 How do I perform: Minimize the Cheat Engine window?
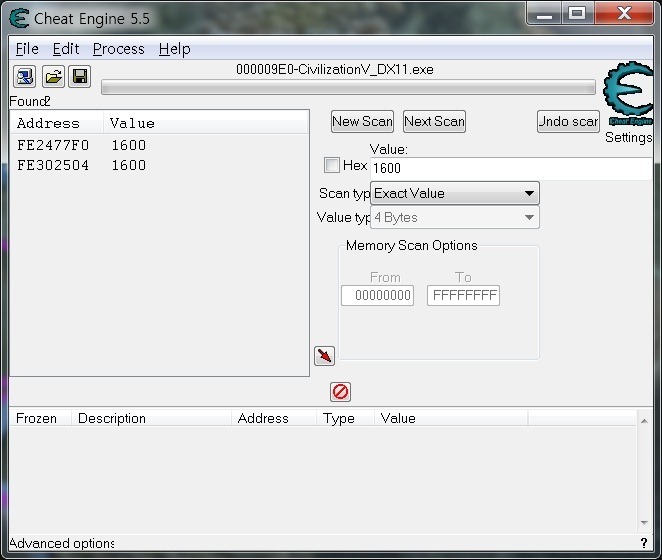tap(545, 14)
